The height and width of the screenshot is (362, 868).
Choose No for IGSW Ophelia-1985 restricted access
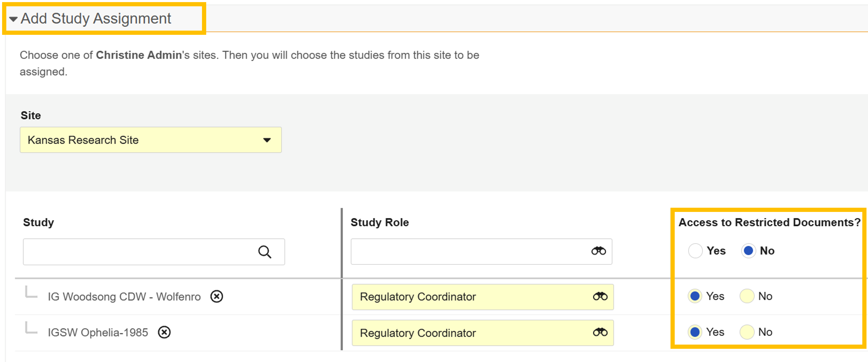(747, 332)
